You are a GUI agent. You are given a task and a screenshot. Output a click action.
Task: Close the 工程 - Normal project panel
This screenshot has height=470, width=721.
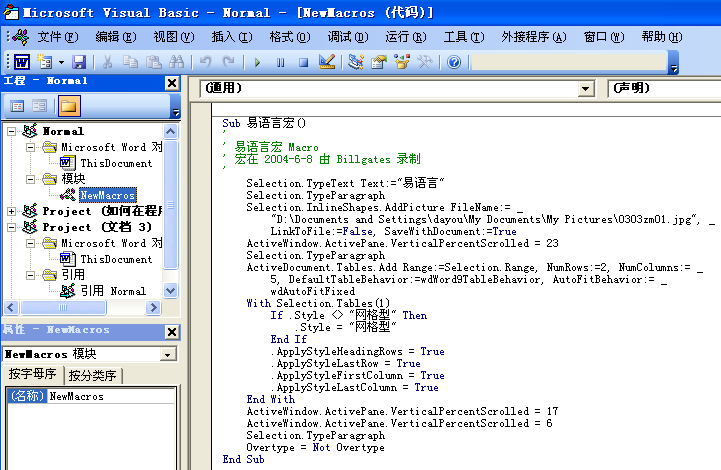[x=172, y=83]
